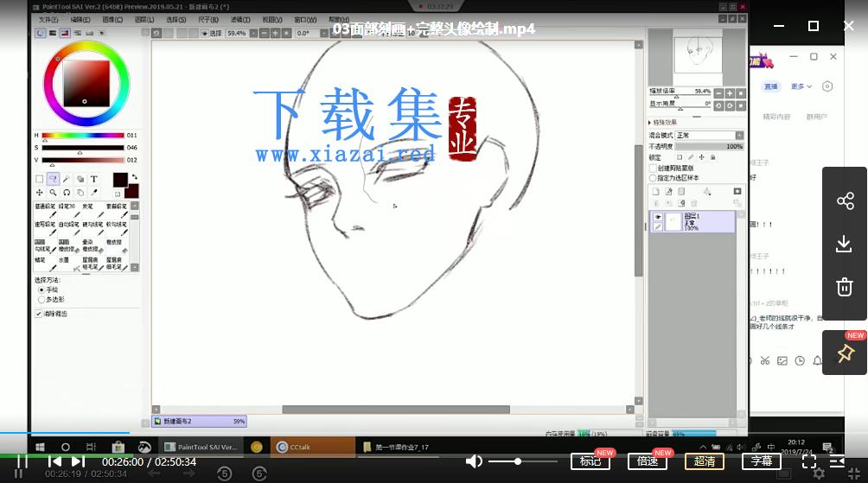
Task: Click PaintTool SAI in the Windows taskbar
Action: pyautogui.click(x=201, y=447)
